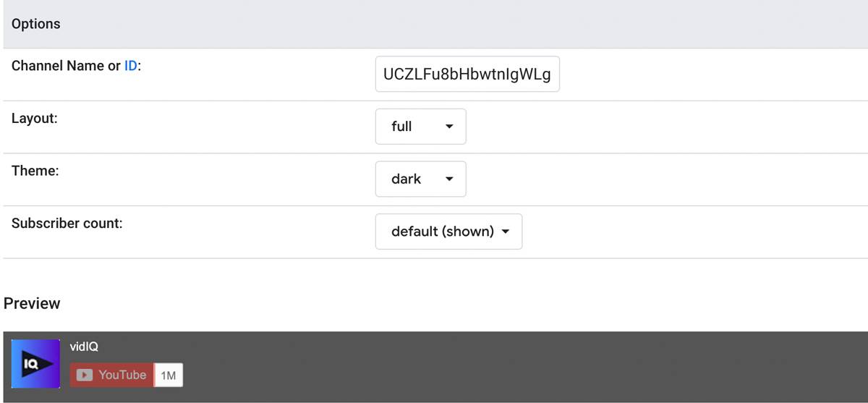
Task: Click empty area of dark preview banner
Action: (x=506, y=367)
